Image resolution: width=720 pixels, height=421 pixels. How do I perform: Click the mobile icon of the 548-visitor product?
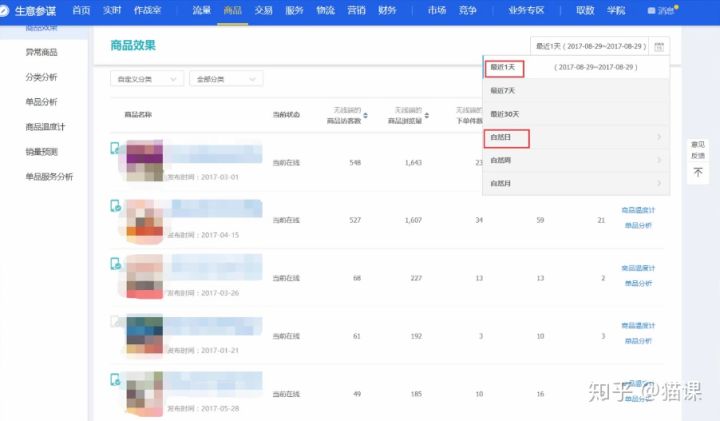coord(115,148)
